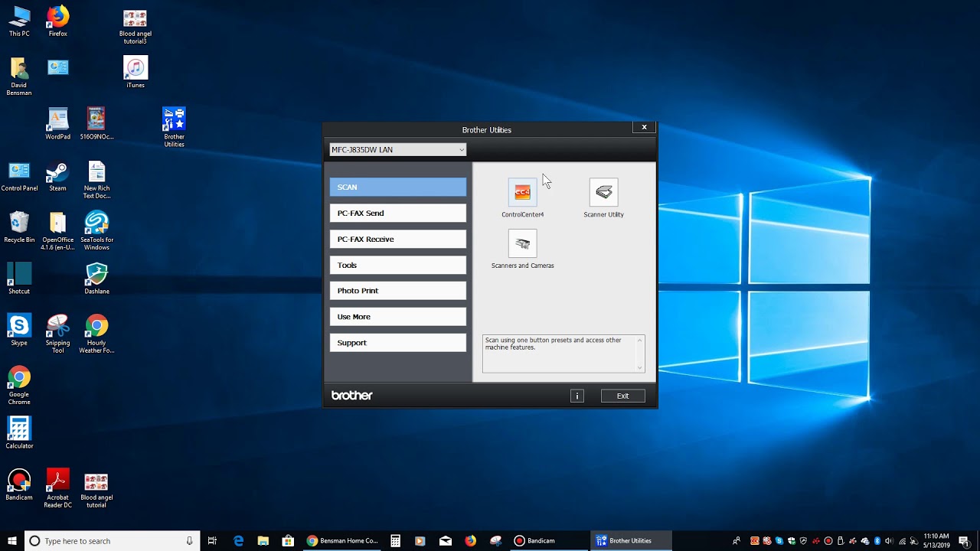This screenshot has width=980, height=551.
Task: Expand the MFC-J835DW LAN model dropdown
Action: tap(397, 150)
